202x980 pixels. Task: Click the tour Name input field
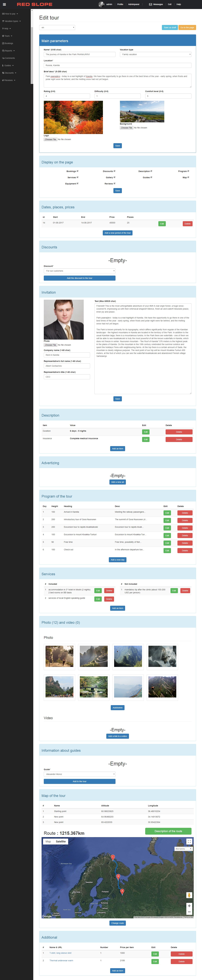click(80, 54)
